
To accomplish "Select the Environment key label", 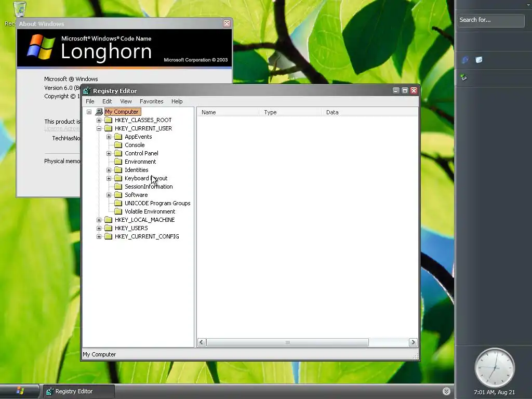I will (x=140, y=162).
